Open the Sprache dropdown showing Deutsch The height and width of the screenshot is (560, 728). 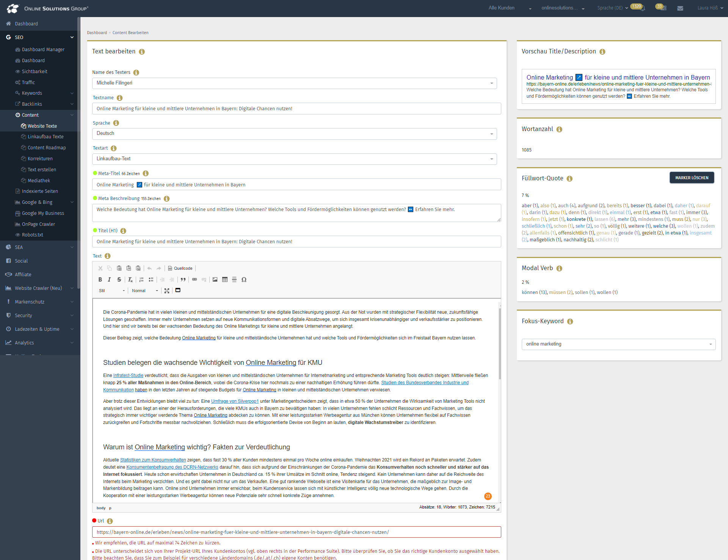coord(491,134)
